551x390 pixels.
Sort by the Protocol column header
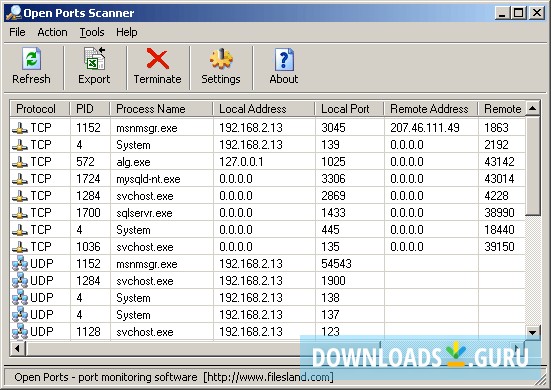point(40,109)
